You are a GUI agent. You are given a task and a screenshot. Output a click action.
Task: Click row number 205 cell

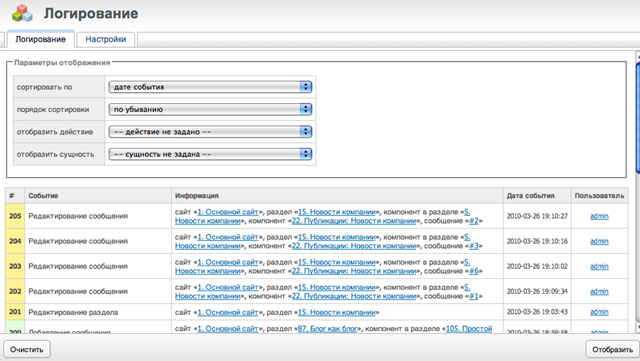click(15, 216)
